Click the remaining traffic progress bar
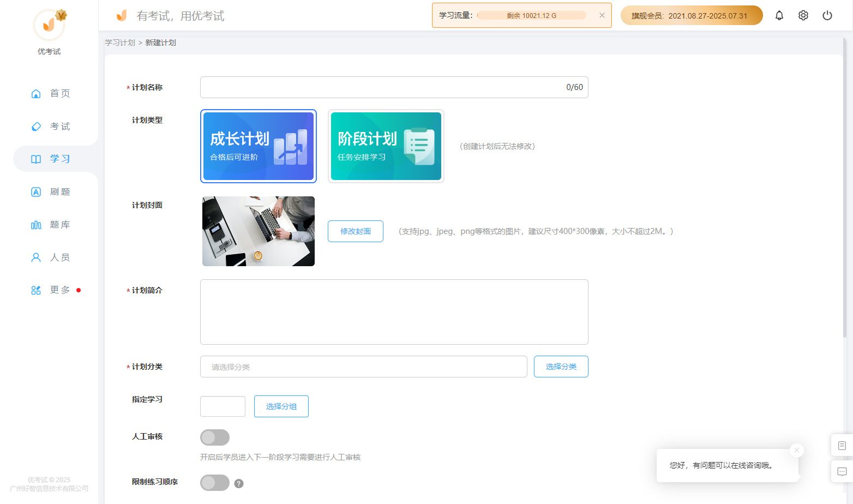 [532, 15]
